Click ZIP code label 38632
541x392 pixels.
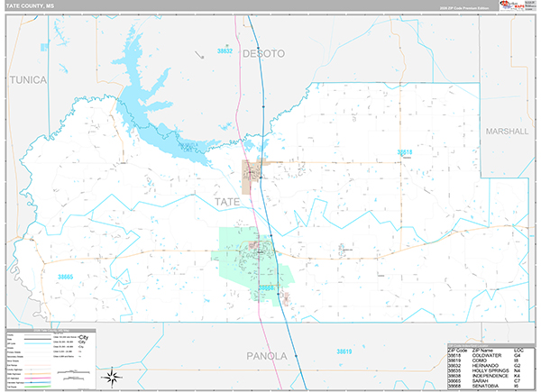[x=225, y=51]
